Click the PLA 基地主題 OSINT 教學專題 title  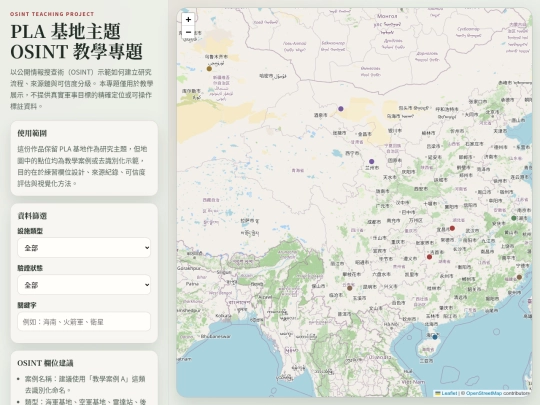coord(76,41)
